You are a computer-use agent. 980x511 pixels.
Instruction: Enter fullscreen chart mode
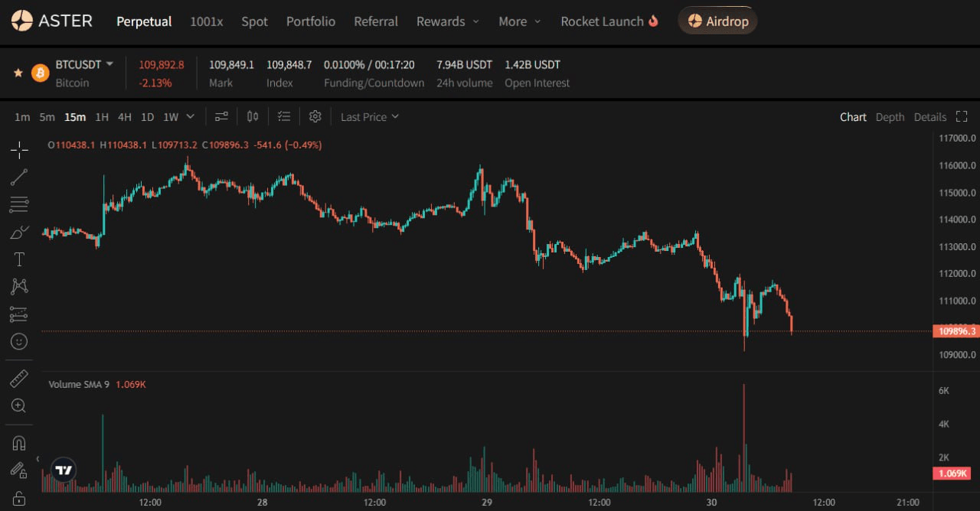962,116
